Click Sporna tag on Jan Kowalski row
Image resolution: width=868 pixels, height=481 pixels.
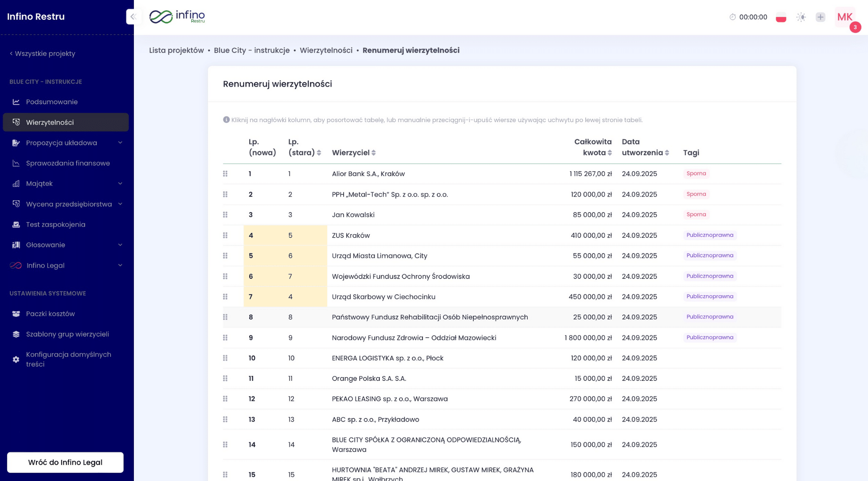(696, 215)
